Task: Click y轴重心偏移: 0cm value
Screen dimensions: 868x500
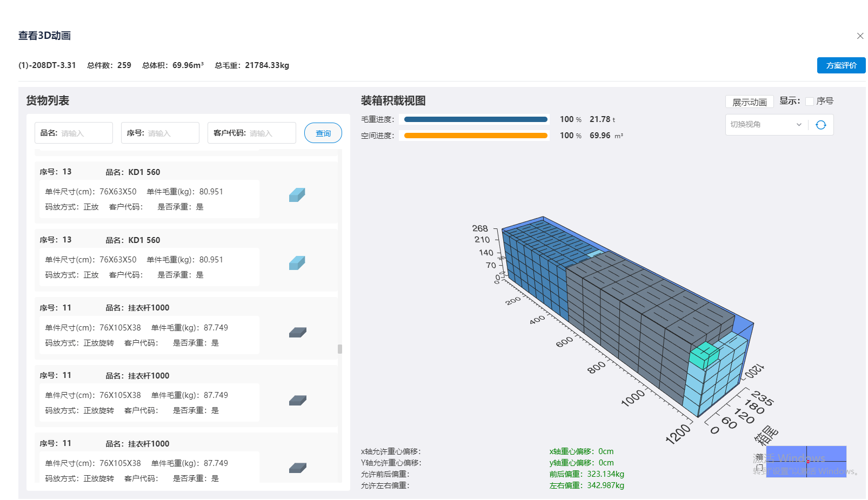Action: coord(582,463)
